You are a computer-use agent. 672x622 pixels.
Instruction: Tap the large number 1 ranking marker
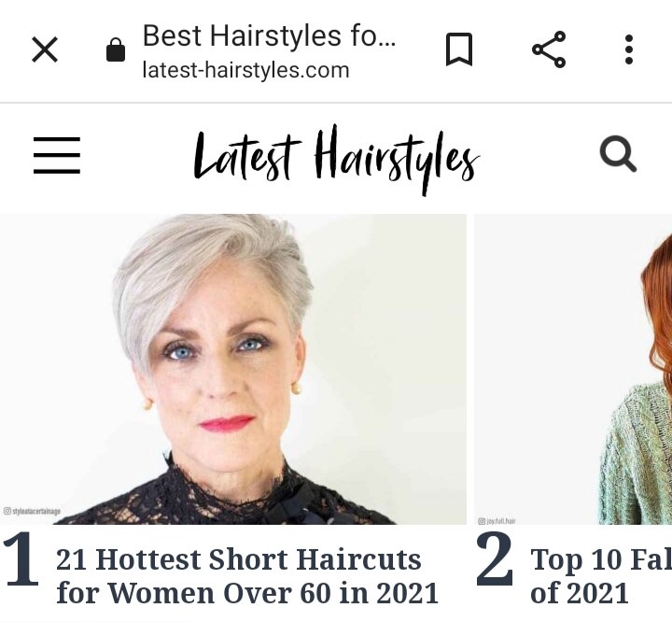click(x=21, y=558)
